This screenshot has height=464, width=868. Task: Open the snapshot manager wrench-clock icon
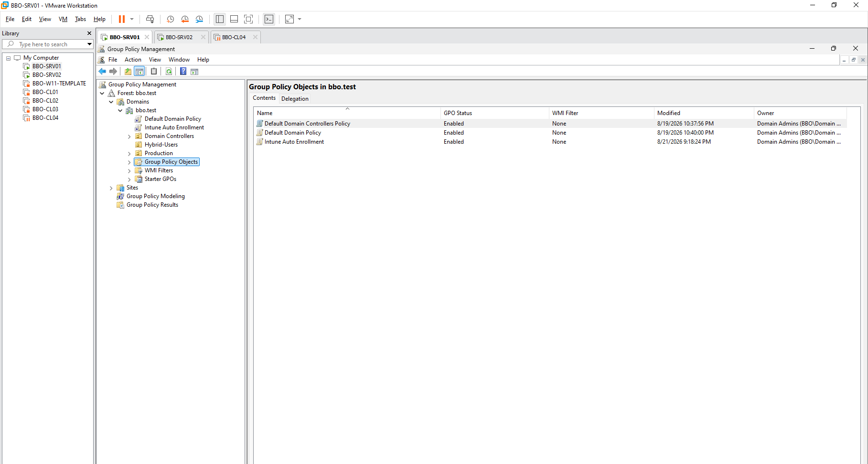tap(199, 19)
